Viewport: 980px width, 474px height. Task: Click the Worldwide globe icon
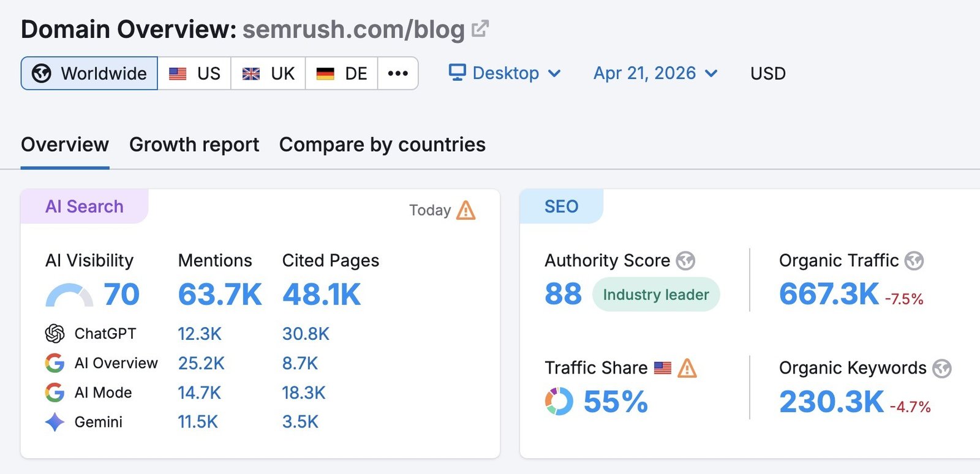42,73
